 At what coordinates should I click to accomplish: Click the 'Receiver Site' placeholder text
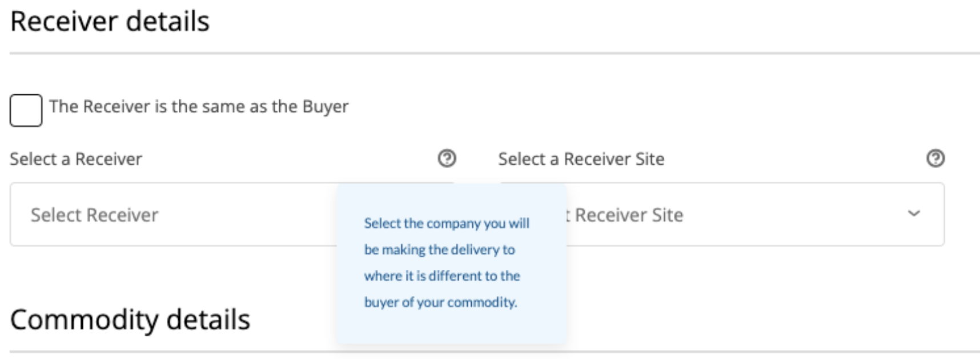[x=628, y=215]
